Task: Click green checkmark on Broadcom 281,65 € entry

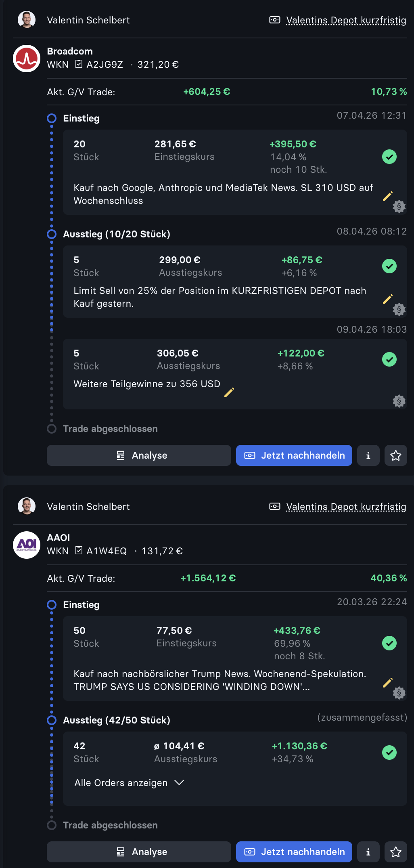Action: click(389, 157)
